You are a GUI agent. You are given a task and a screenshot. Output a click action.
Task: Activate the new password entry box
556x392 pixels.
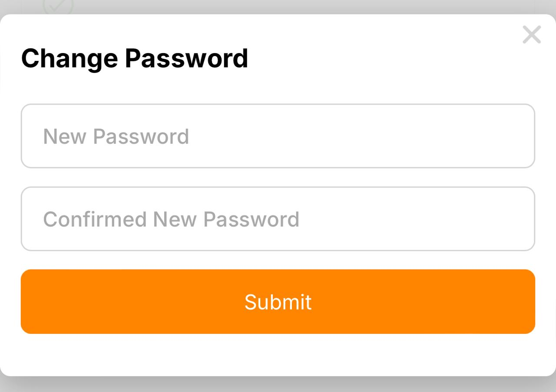tap(278, 136)
